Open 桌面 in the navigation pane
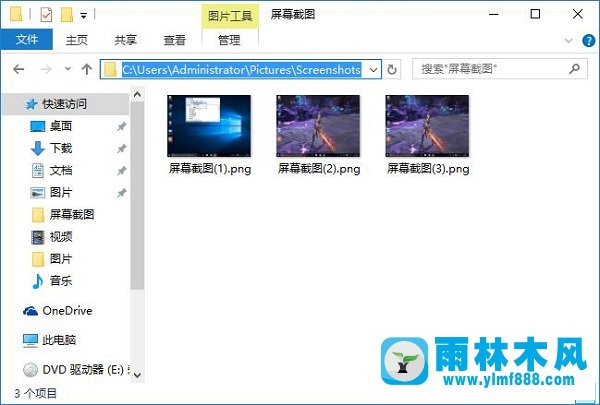600x405 pixels. point(61,126)
